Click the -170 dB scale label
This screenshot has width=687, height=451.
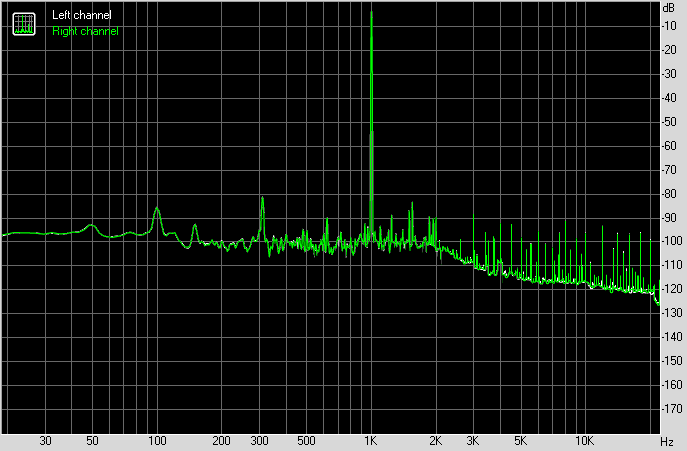pos(672,408)
